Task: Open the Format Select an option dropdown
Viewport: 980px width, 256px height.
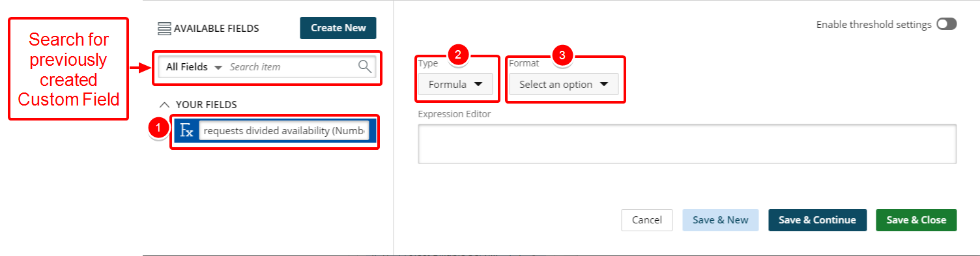Action: tap(564, 84)
